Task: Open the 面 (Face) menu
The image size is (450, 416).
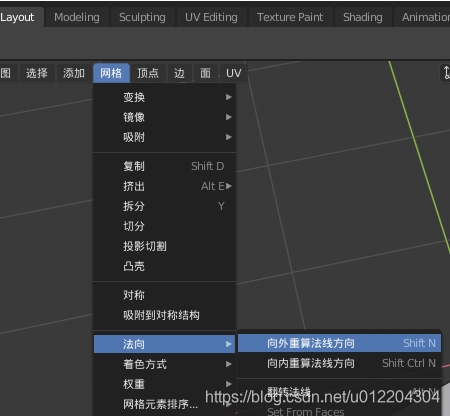Action: pos(205,73)
